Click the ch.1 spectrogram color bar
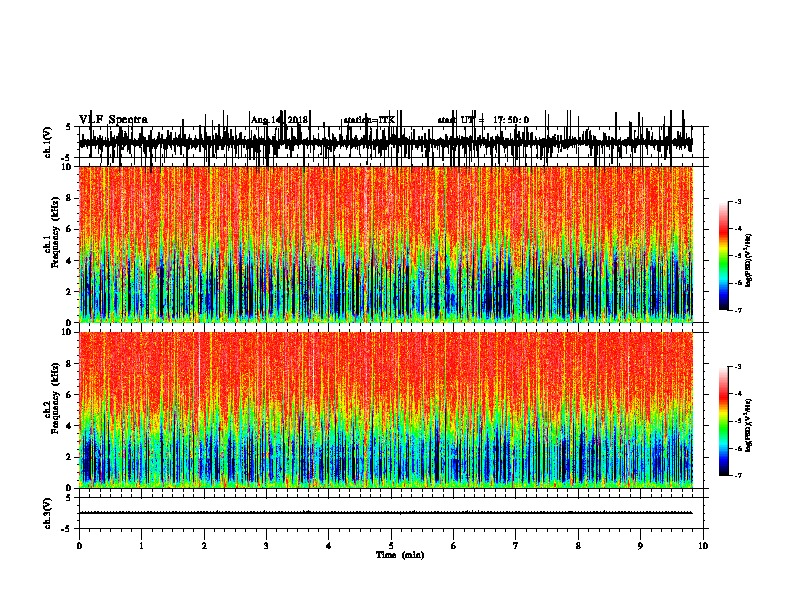 coord(723,256)
